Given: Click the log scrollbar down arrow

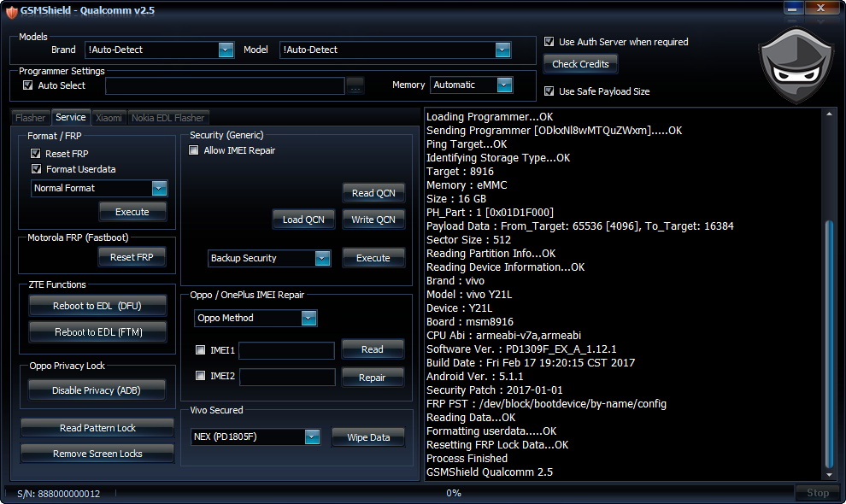Looking at the screenshot, I should click(829, 475).
